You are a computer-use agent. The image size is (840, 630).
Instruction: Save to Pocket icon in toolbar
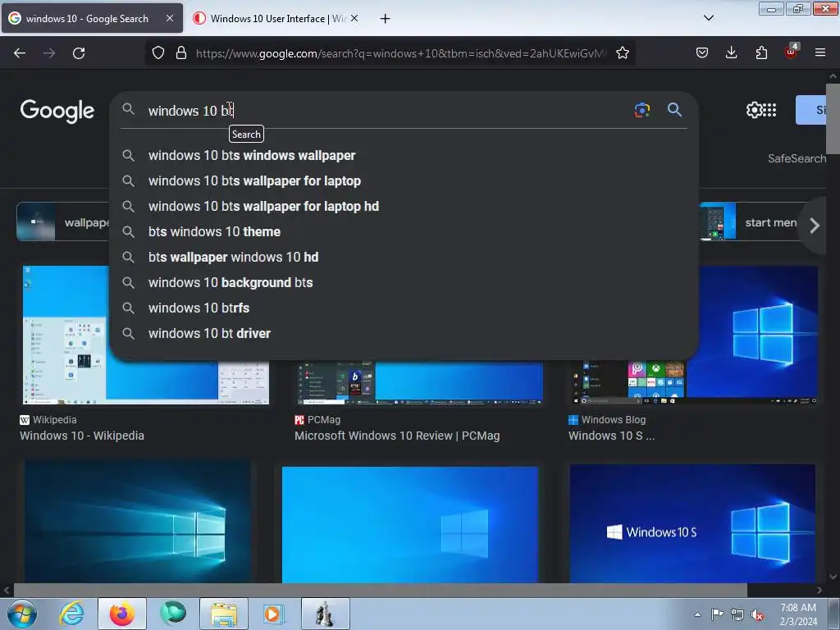tap(702, 53)
